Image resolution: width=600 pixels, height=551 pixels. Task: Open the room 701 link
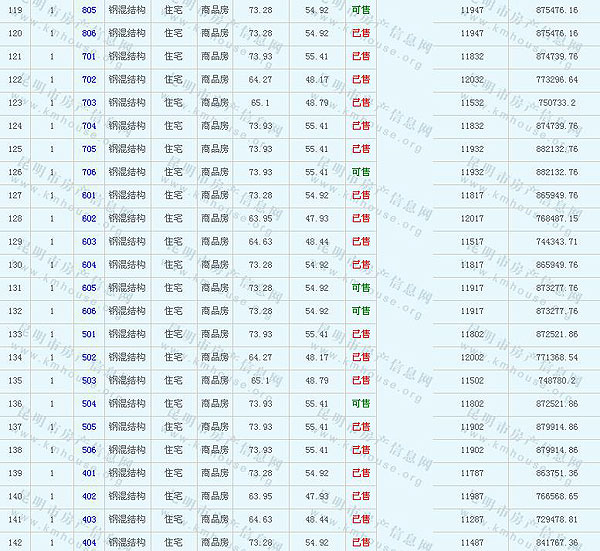89,56
